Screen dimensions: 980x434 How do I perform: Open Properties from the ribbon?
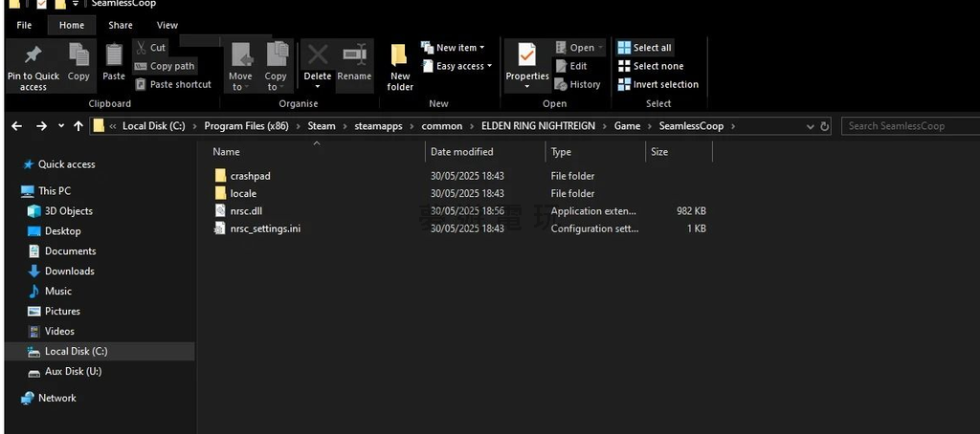[x=526, y=56]
